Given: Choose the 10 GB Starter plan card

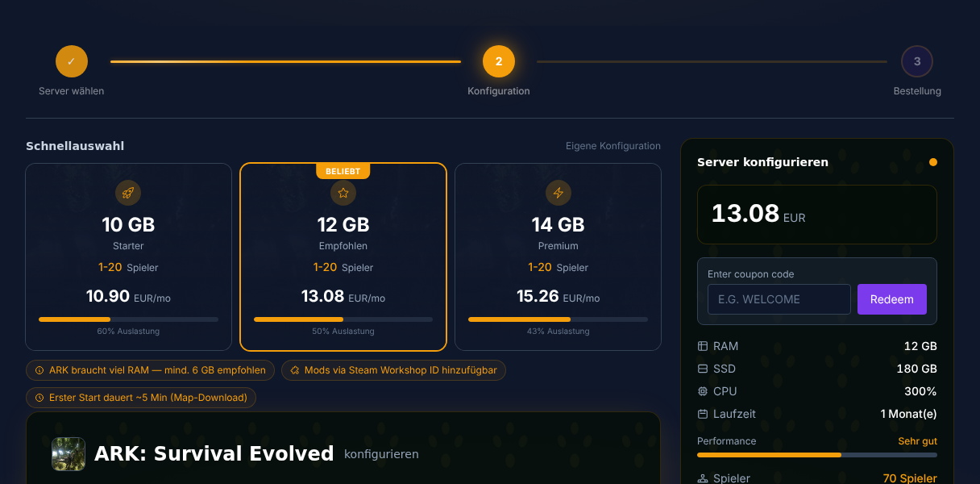Looking at the screenshot, I should tap(128, 257).
